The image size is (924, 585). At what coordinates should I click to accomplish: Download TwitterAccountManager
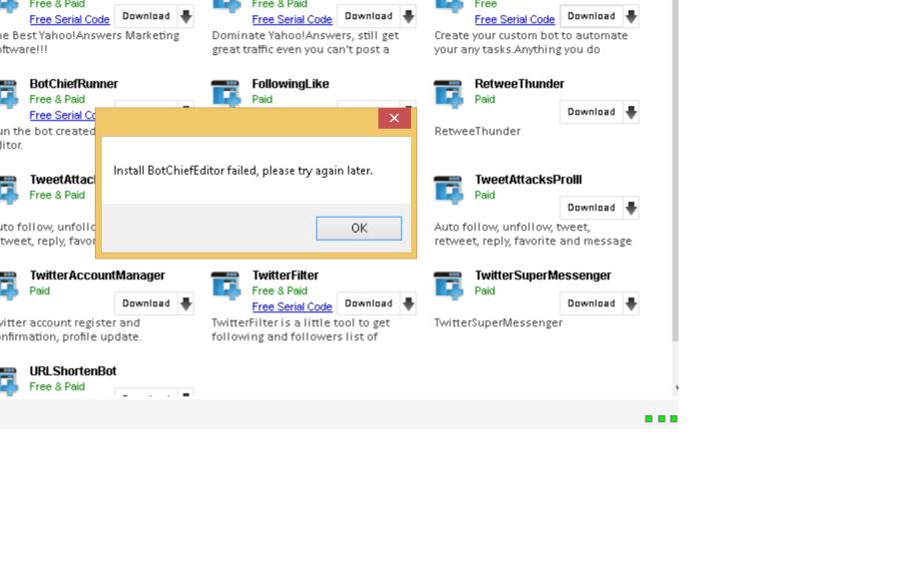click(x=146, y=303)
